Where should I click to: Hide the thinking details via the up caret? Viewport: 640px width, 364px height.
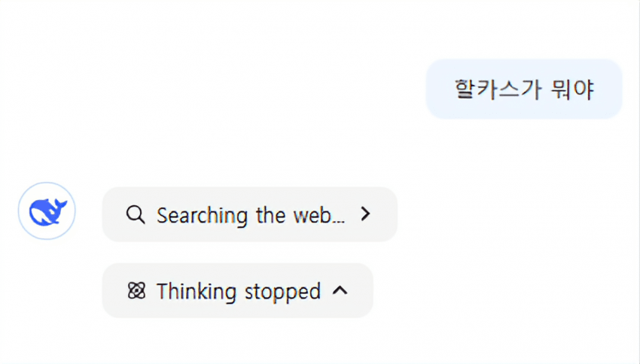(340, 290)
